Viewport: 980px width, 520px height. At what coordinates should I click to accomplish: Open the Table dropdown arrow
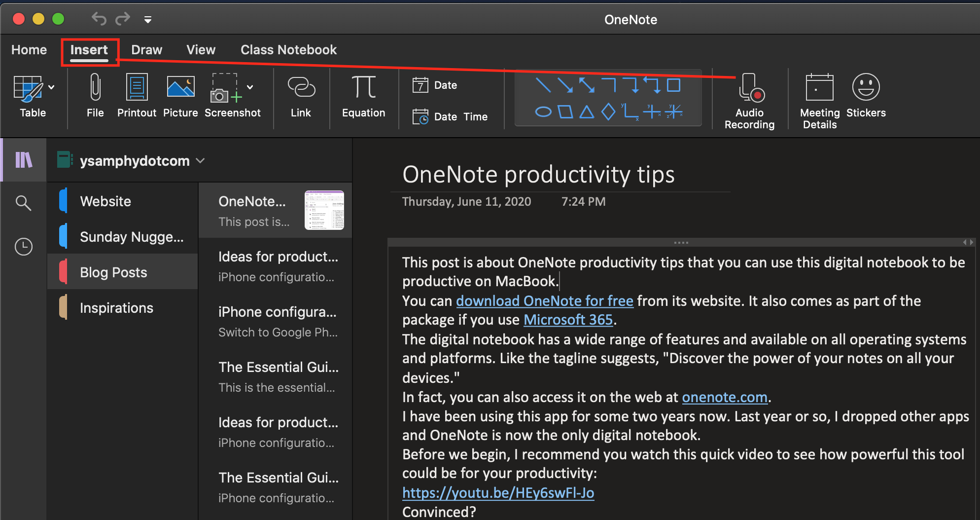pyautogui.click(x=51, y=87)
